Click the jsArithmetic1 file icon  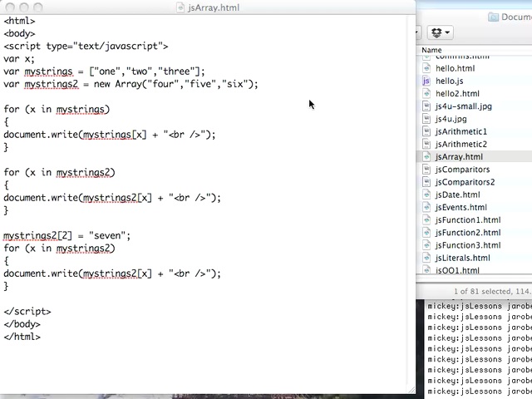426,131
